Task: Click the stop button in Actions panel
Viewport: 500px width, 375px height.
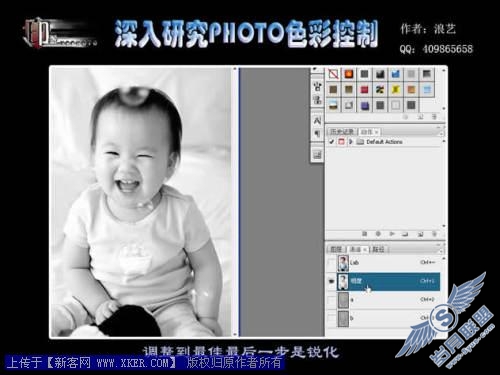Action: pyautogui.click(x=364, y=234)
